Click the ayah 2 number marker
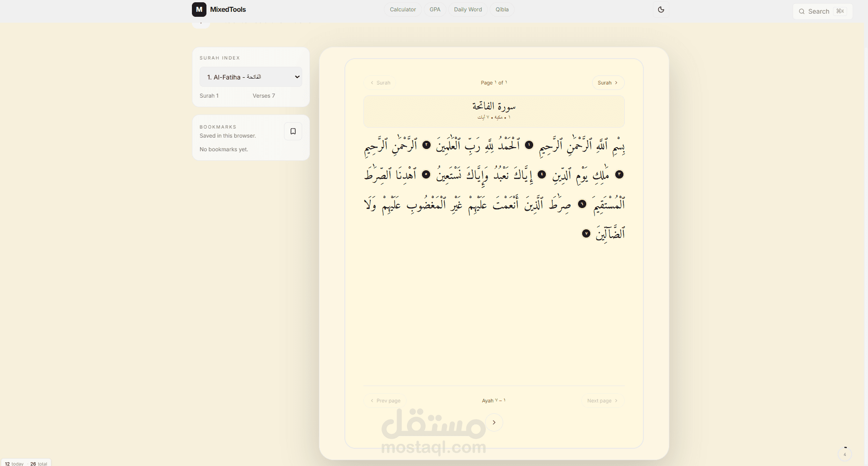This screenshot has width=868, height=466. (x=427, y=145)
